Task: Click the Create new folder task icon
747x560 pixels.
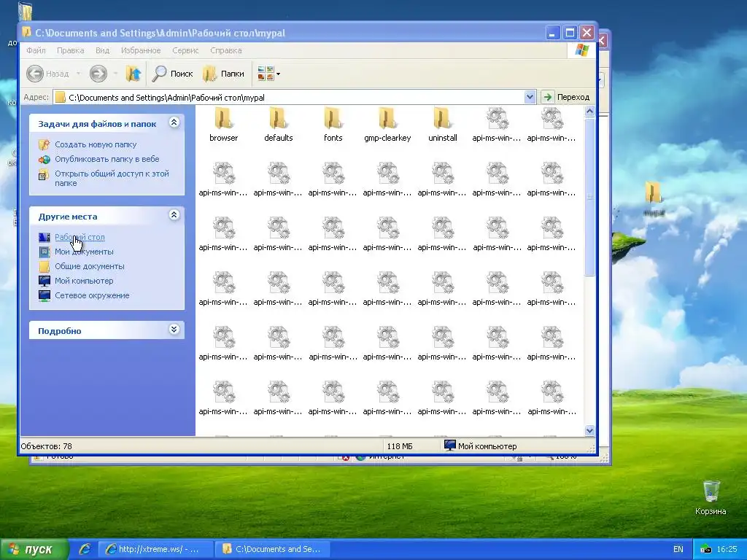Action: (44, 144)
